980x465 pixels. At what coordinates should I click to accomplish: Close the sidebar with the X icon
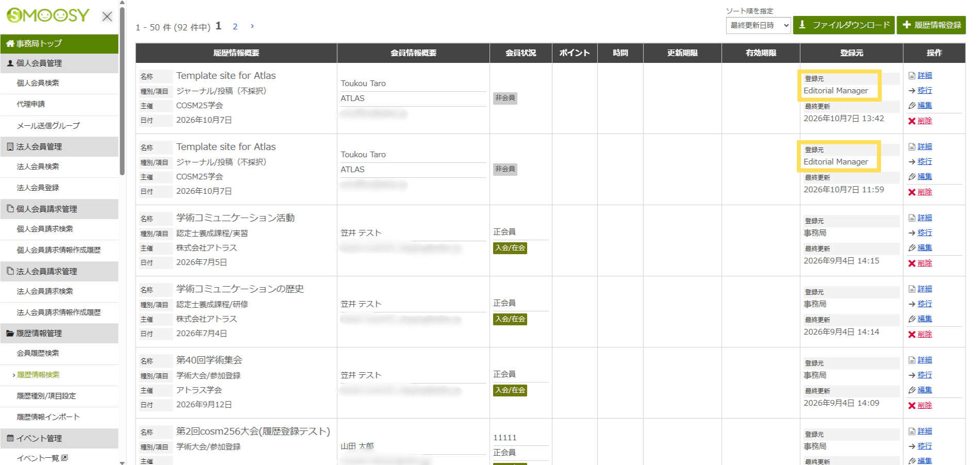coord(107,16)
